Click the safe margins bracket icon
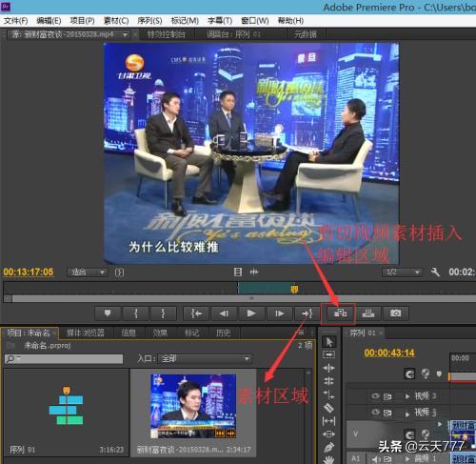This screenshot has height=464, width=476. tap(119, 272)
